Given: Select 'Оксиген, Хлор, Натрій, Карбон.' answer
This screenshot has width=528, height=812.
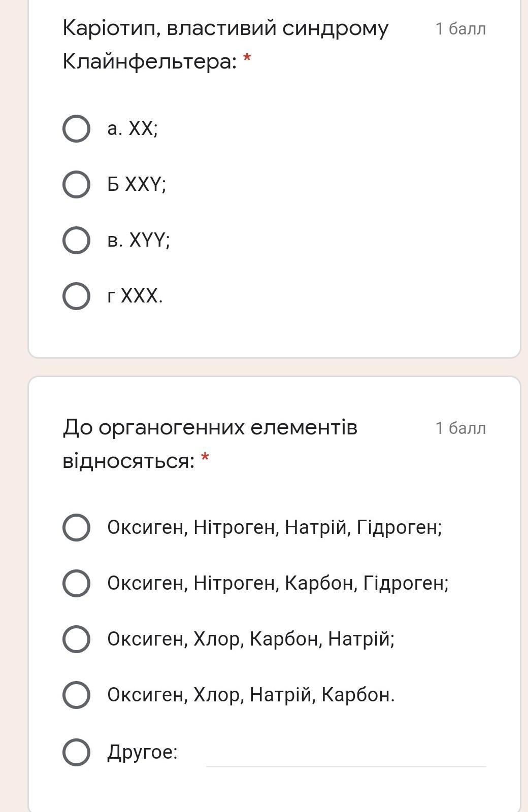Looking at the screenshot, I should [77, 695].
